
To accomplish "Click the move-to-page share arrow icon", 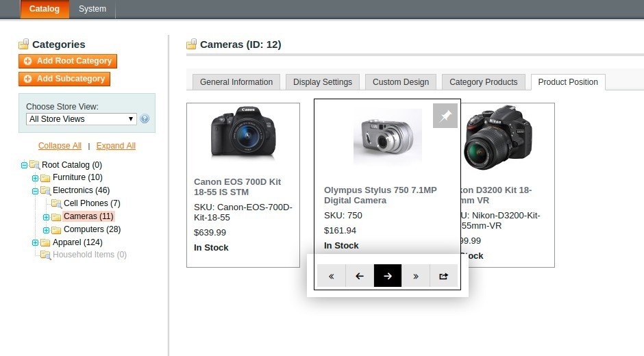I will 443,276.
